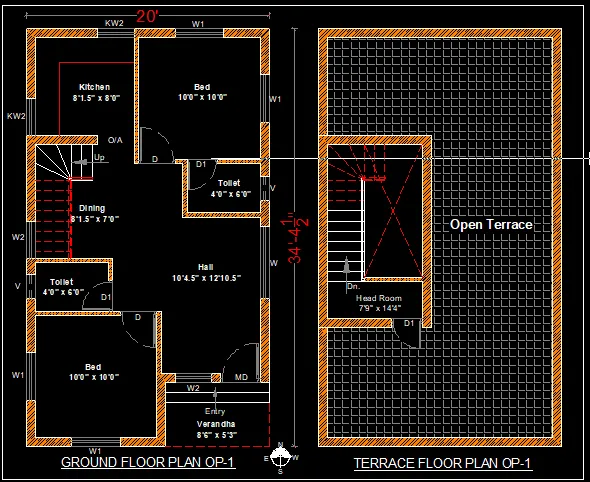Click the KW2 label above the kitchen
This screenshot has height=482, width=590.
point(114,23)
